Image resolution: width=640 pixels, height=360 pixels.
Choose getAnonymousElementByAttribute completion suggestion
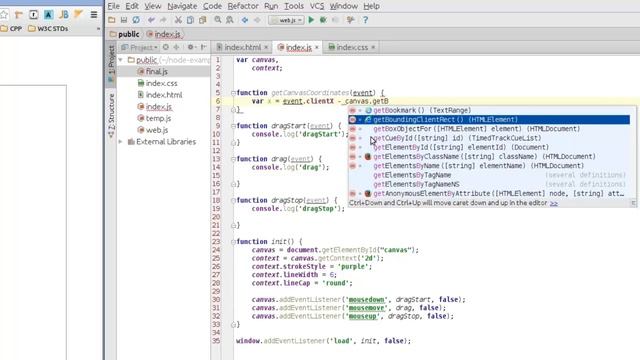pyautogui.click(x=489, y=193)
